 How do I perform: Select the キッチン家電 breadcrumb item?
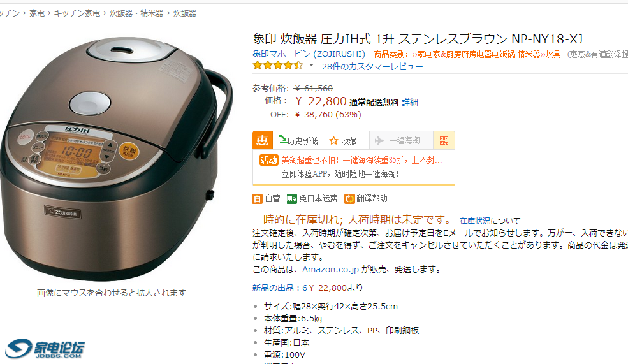77,13
